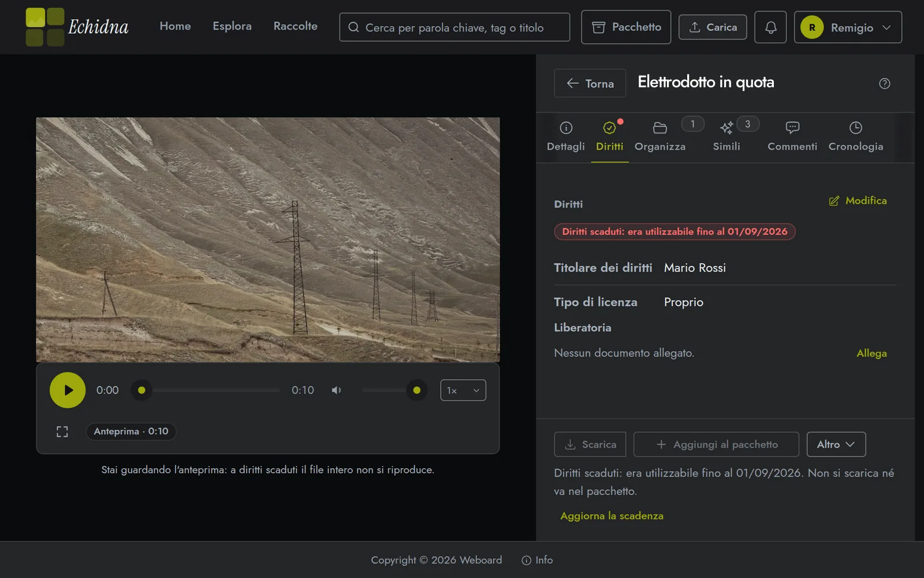Click the Carica upload button
This screenshot has width=924, height=578.
(713, 27)
